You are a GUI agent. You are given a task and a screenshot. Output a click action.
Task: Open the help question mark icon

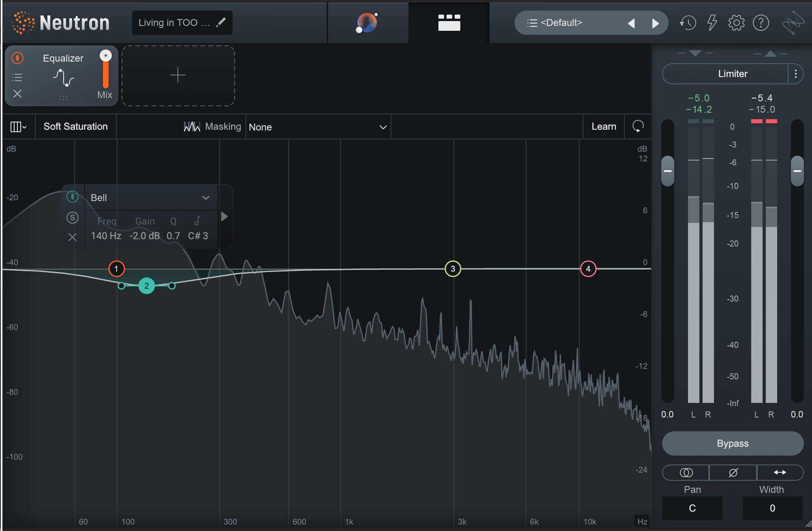coord(761,23)
